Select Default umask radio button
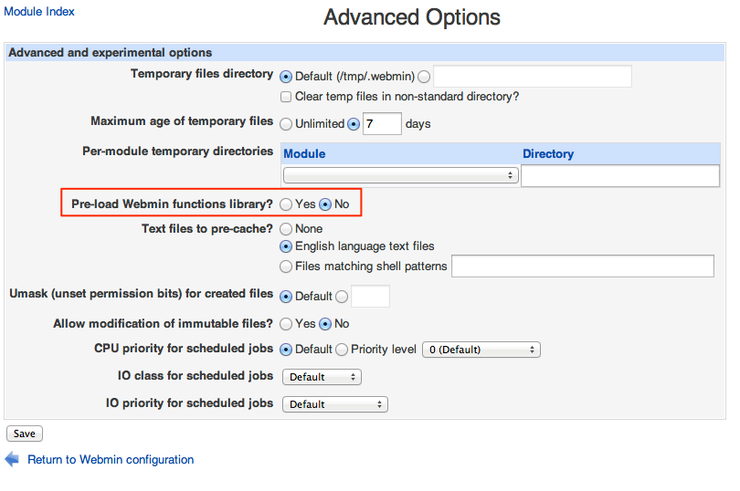The height and width of the screenshot is (491, 740). [x=286, y=296]
